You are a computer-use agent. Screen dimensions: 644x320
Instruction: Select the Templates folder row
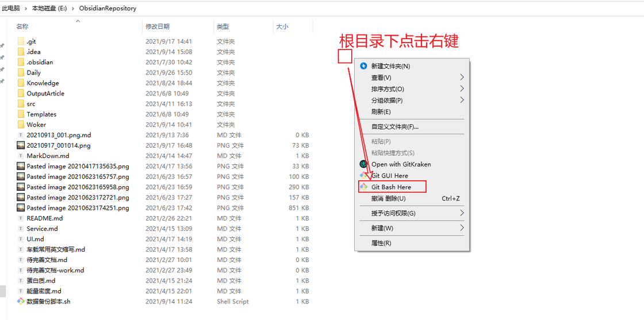tap(41, 114)
